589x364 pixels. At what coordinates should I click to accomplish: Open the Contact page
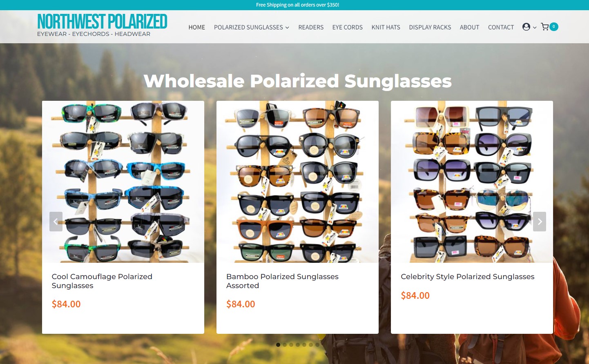pos(501,27)
